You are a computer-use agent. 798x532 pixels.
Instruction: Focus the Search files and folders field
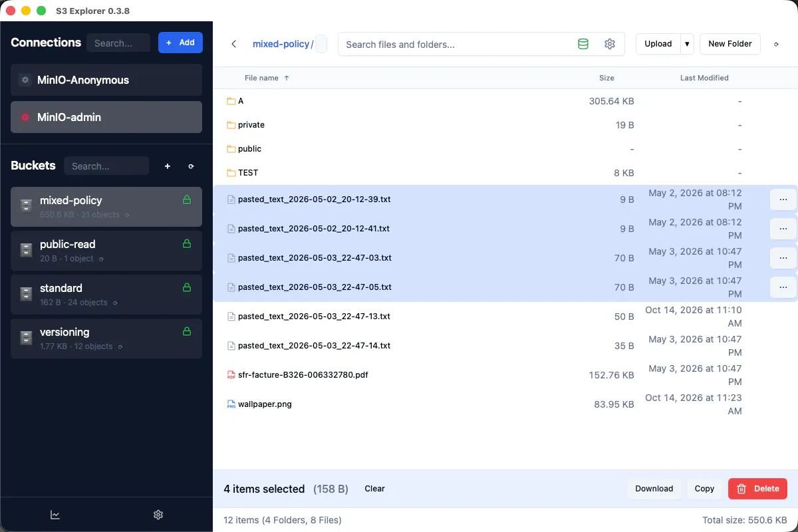coord(456,45)
